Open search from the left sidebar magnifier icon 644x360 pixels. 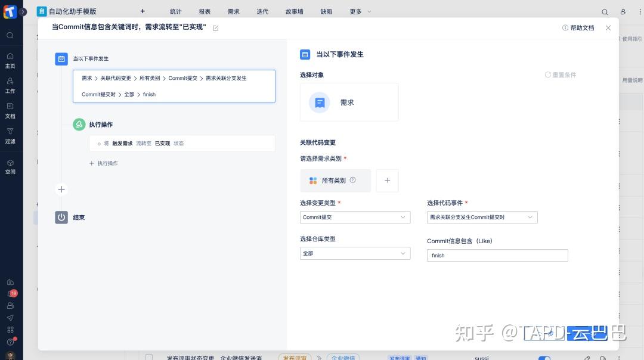10,35
